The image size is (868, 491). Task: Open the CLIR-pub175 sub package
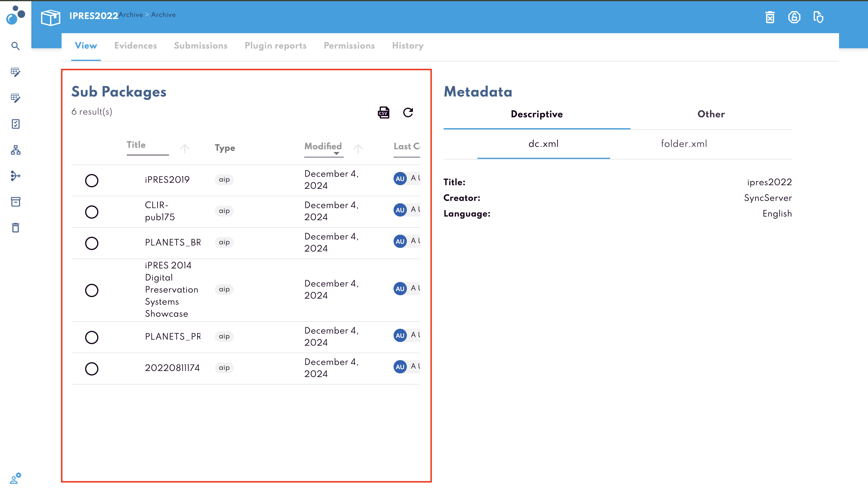160,211
